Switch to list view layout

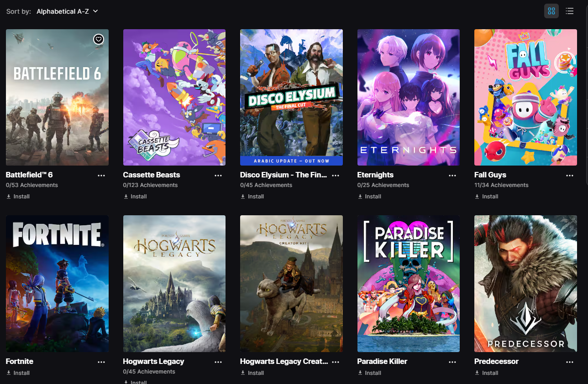click(x=570, y=11)
